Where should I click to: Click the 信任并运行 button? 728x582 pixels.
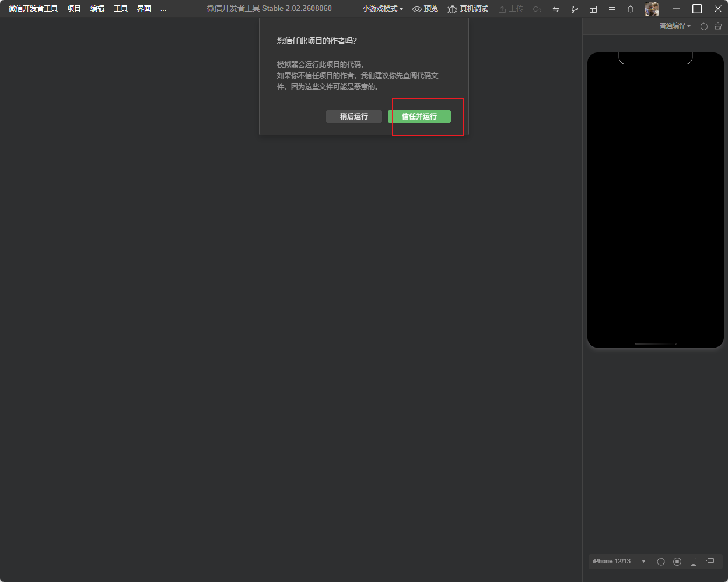click(x=419, y=117)
